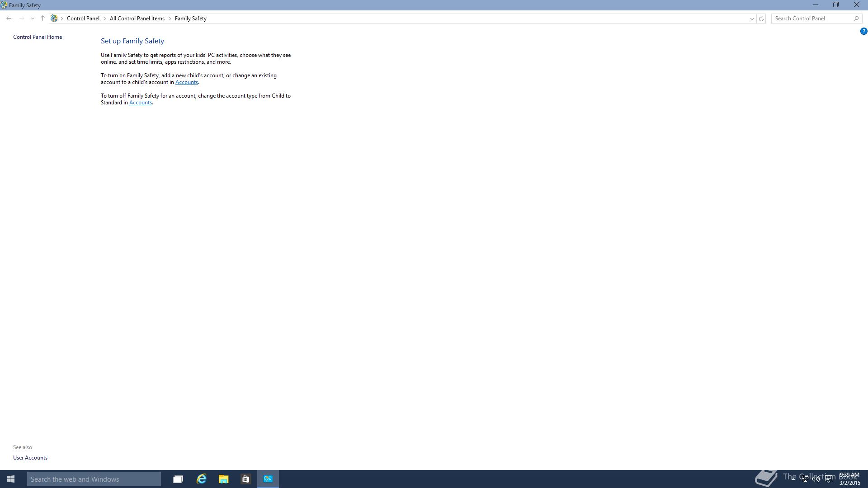This screenshot has width=868, height=488.
Task: Minimize the Family Safety window
Action: tap(816, 5)
